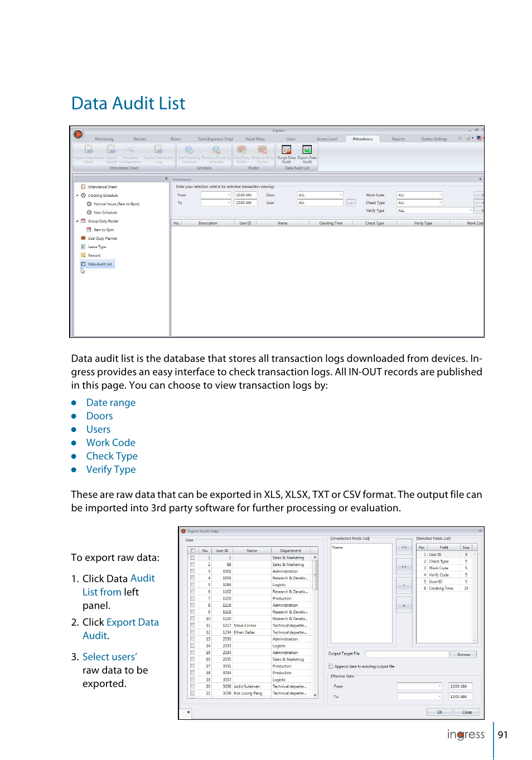Click the Export Payroll ribbon icon
Image resolution: width=532 pixels, height=760 pixels.
(x=112, y=149)
